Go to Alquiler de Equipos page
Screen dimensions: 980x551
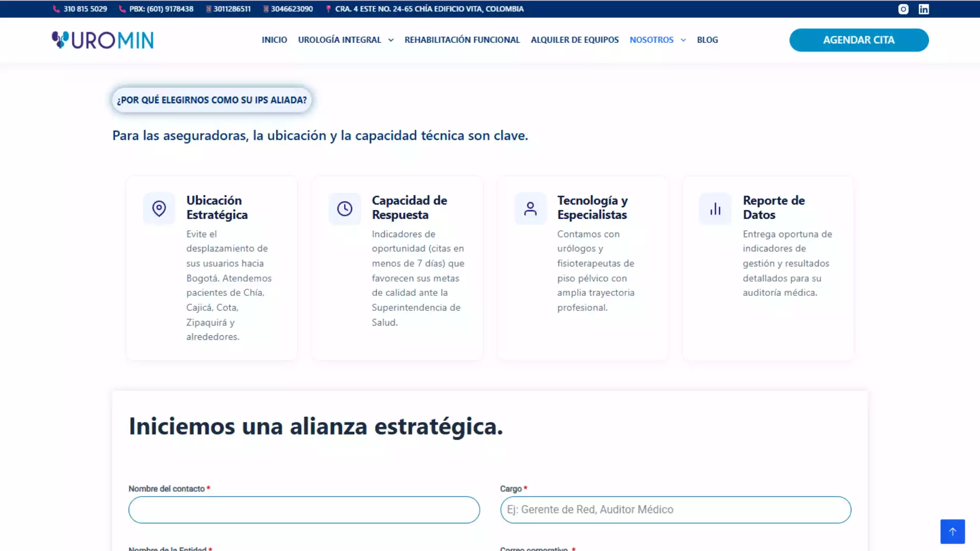click(x=575, y=40)
